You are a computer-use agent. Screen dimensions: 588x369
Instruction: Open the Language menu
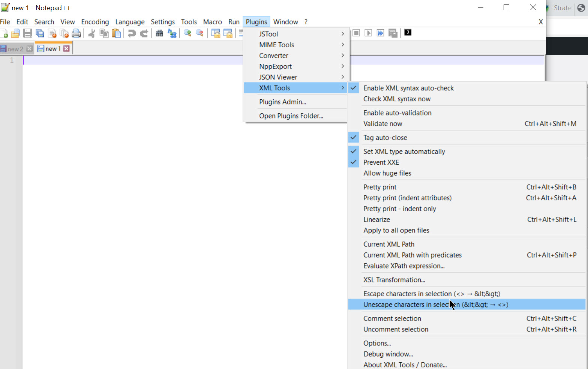point(130,22)
